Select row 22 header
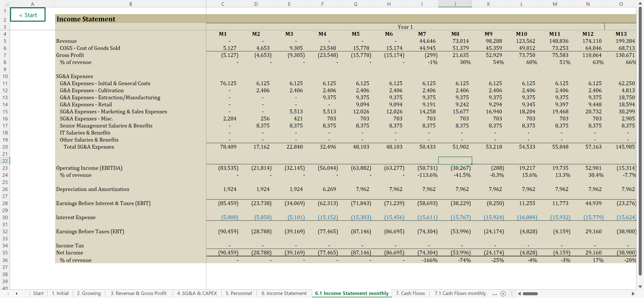Image resolution: width=644 pixels, height=298 pixels. click(5, 161)
